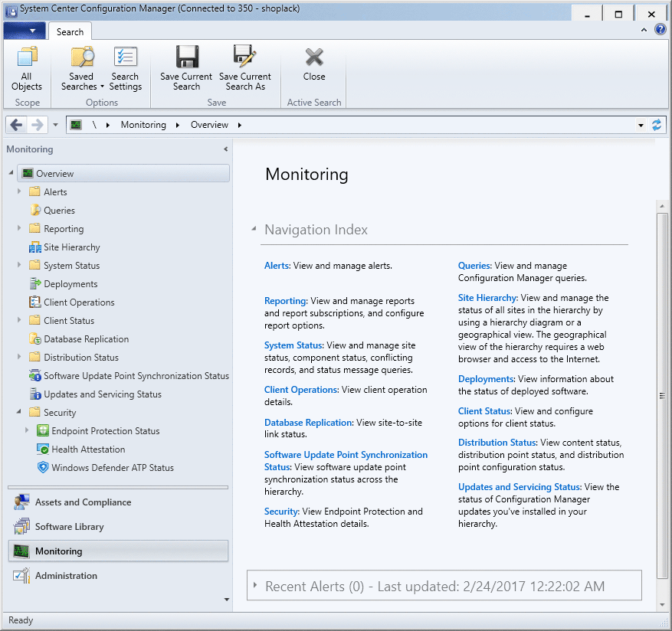Screen dimensions: 672x631
Task: Click the scroll-down arrow of content pane
Action: click(662, 605)
